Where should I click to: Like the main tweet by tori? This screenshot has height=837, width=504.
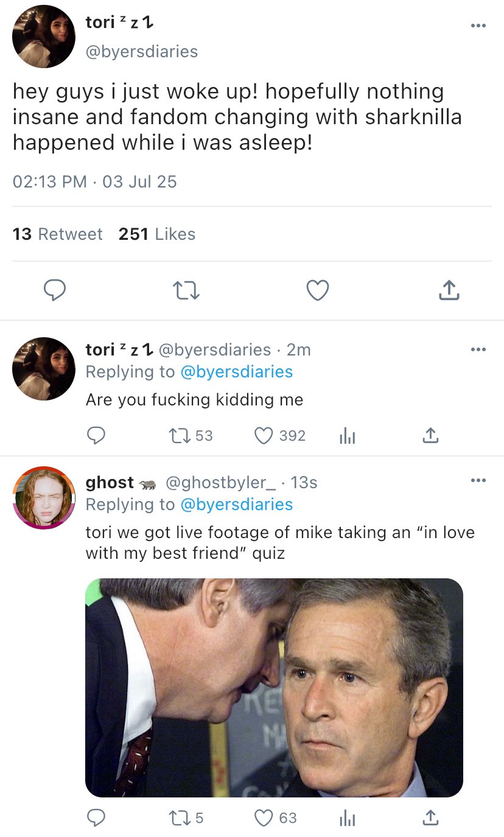pyautogui.click(x=317, y=291)
